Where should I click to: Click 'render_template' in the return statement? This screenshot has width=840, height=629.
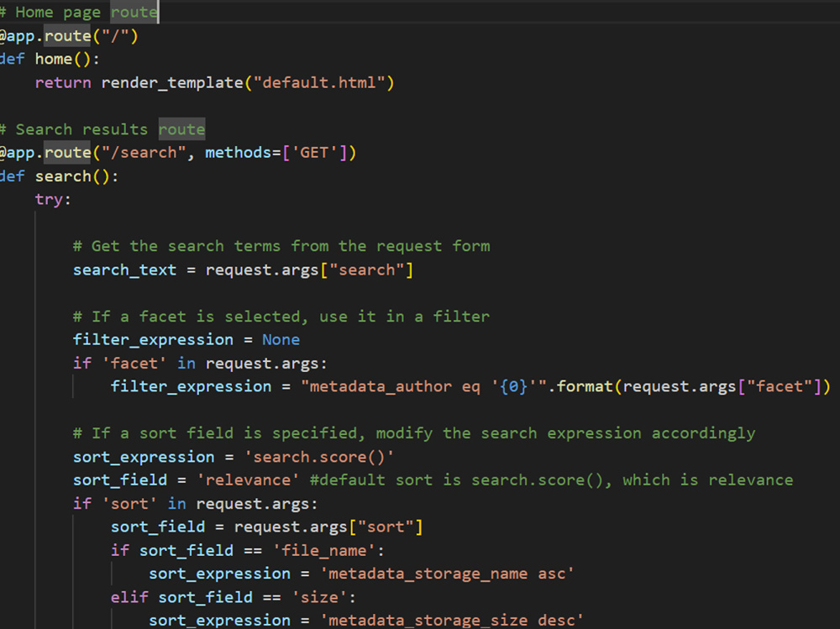[x=172, y=82]
